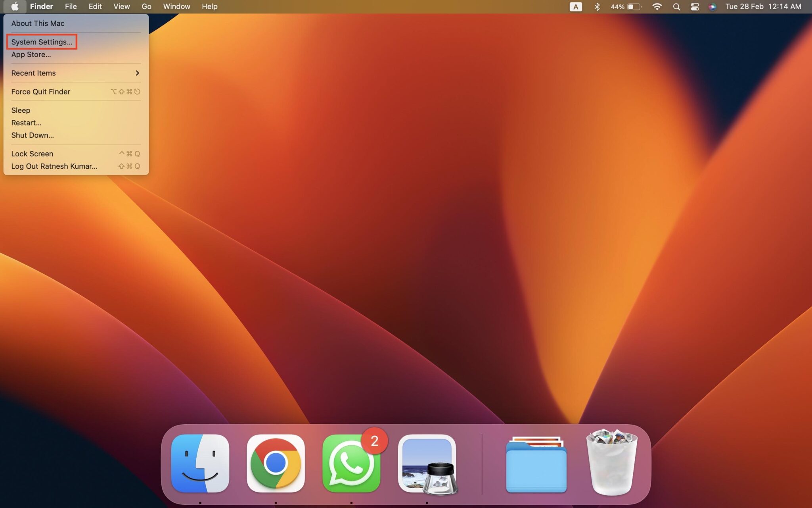The width and height of the screenshot is (812, 508).
Task: Select Lock Screen from the Apple menu
Action: 32,154
